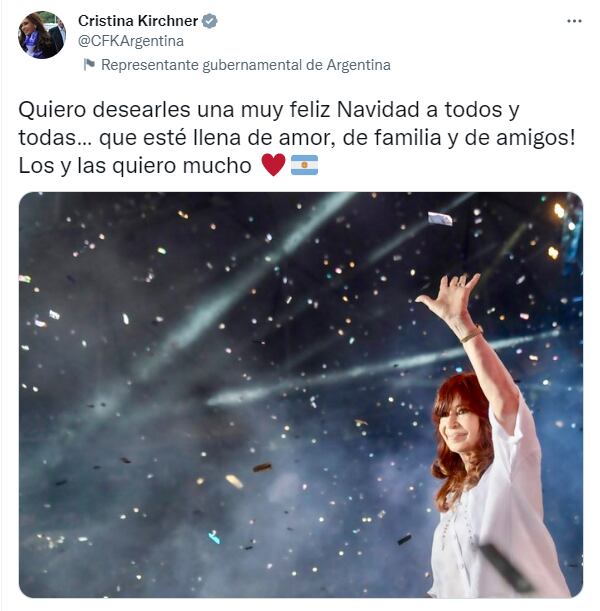Click the blue verified badge
The height and width of the screenshot is (611, 600).
coord(210,21)
